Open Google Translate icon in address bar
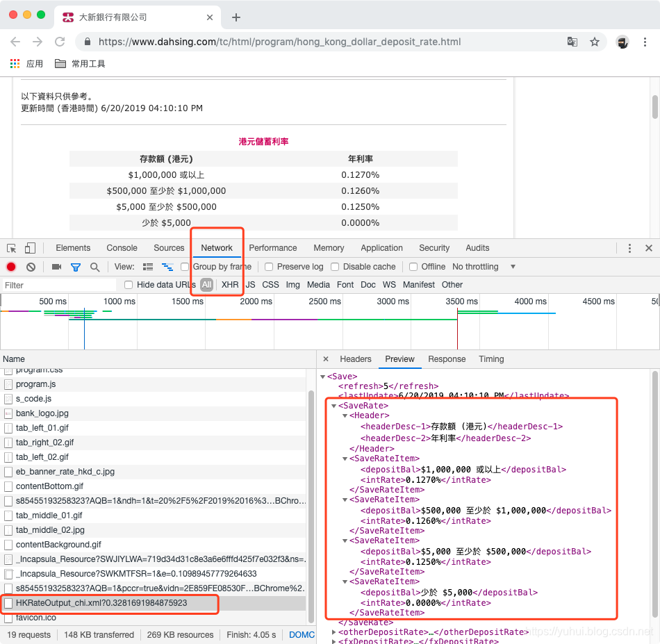Screen dimensions: 660x644 (572, 42)
